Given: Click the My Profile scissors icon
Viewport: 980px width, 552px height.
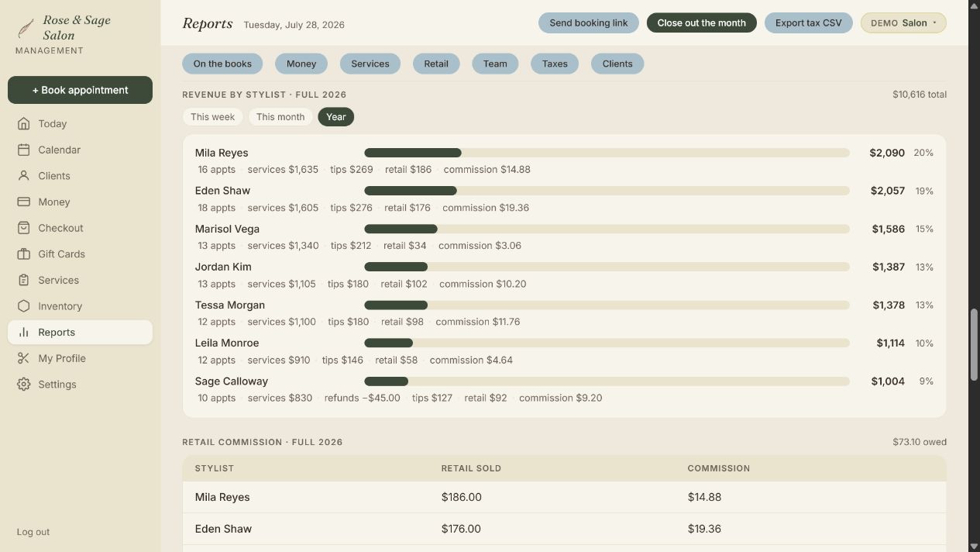Looking at the screenshot, I should pos(24,358).
